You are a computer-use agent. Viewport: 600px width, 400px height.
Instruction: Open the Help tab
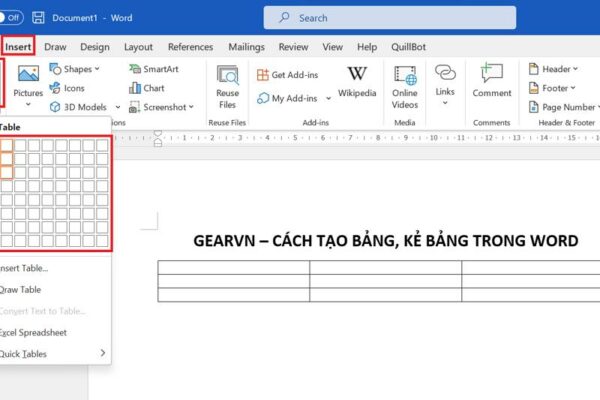[x=367, y=47]
